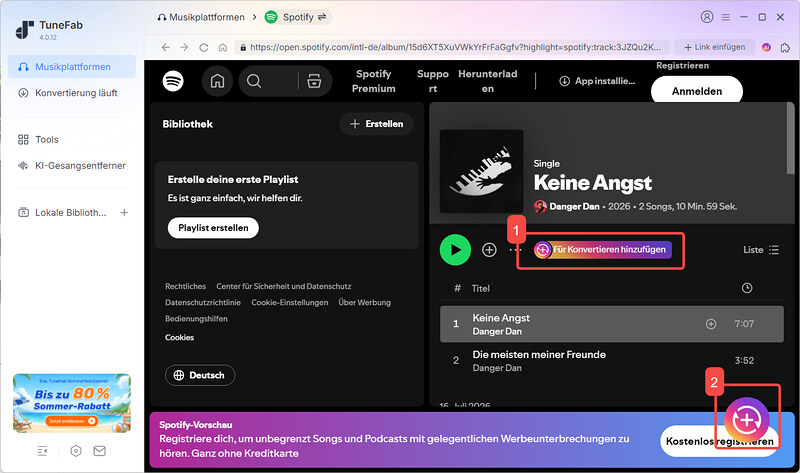Open KI-Gesangsentferner in the sidebar
This screenshot has height=473, width=800.
[x=72, y=165]
